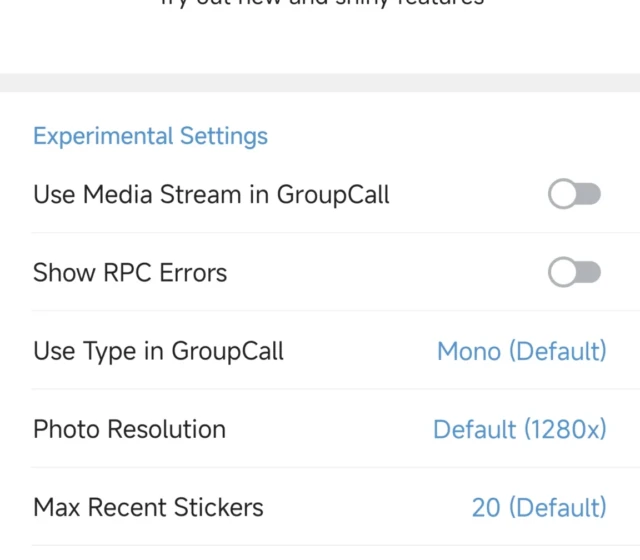Click the word GroupCall in the Media Stream label

click(x=333, y=194)
